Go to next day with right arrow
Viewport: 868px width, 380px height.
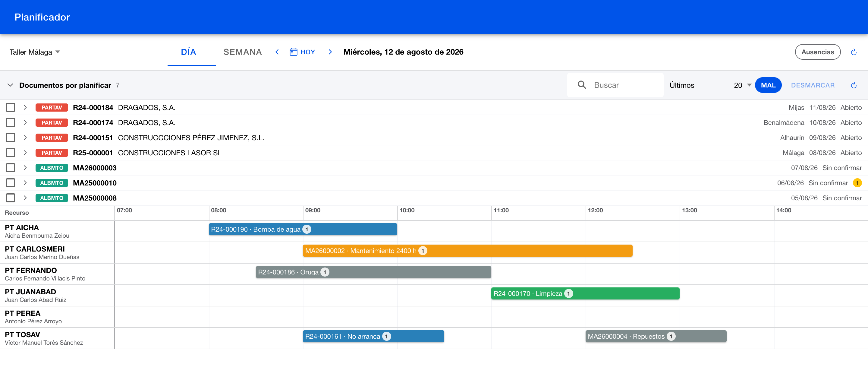(330, 52)
